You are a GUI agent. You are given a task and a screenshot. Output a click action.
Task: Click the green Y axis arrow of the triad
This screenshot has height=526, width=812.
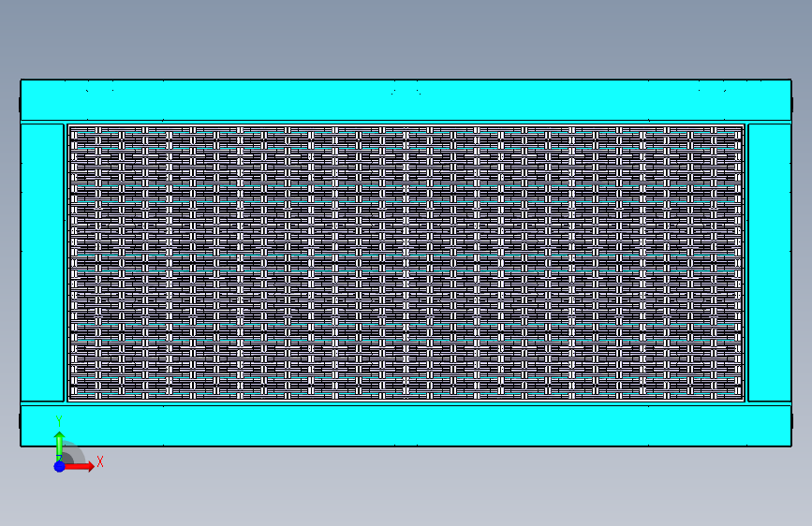59,446
